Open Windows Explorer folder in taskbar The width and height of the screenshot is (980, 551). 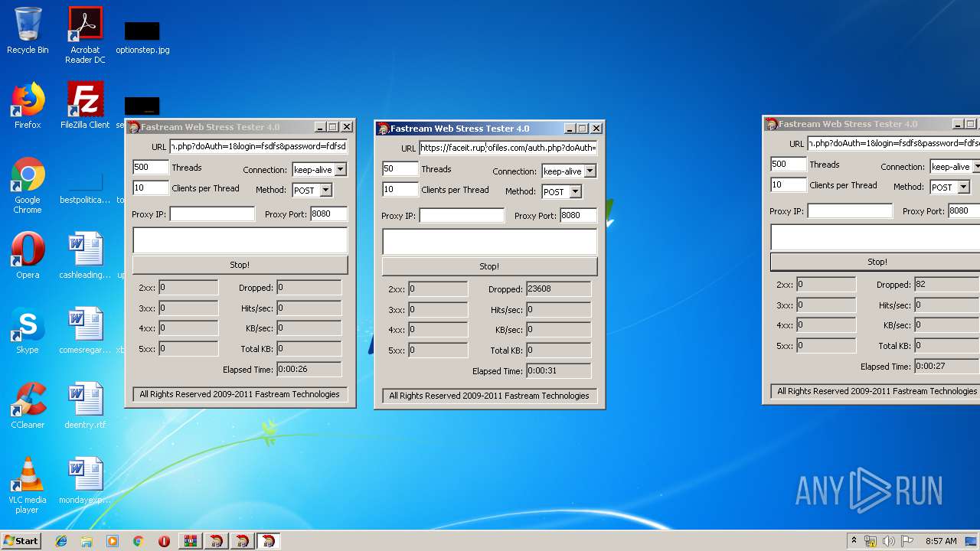pos(87,541)
